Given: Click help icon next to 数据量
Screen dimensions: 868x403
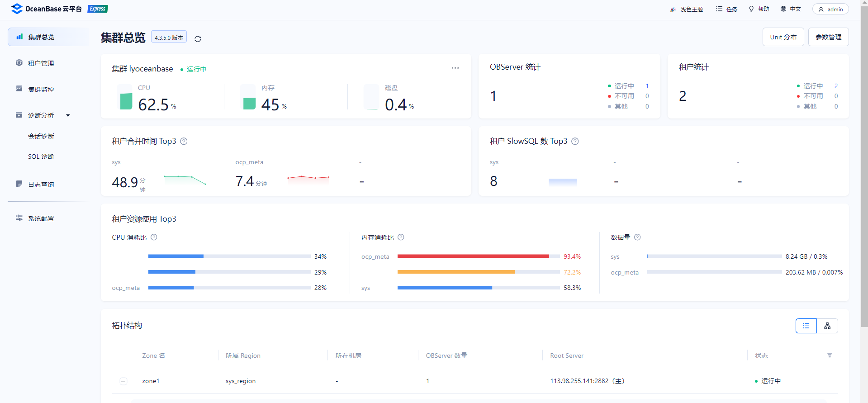Looking at the screenshot, I should pyautogui.click(x=637, y=237).
